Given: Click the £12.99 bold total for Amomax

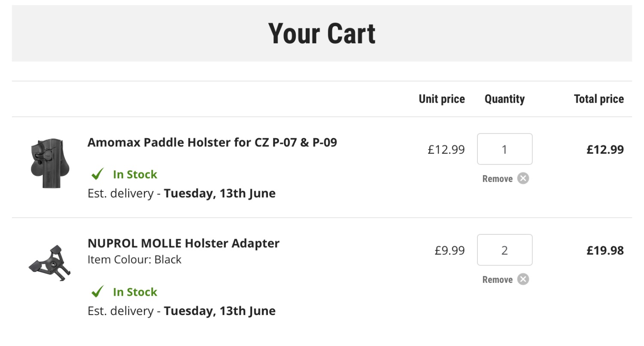Looking at the screenshot, I should pyautogui.click(x=605, y=149).
